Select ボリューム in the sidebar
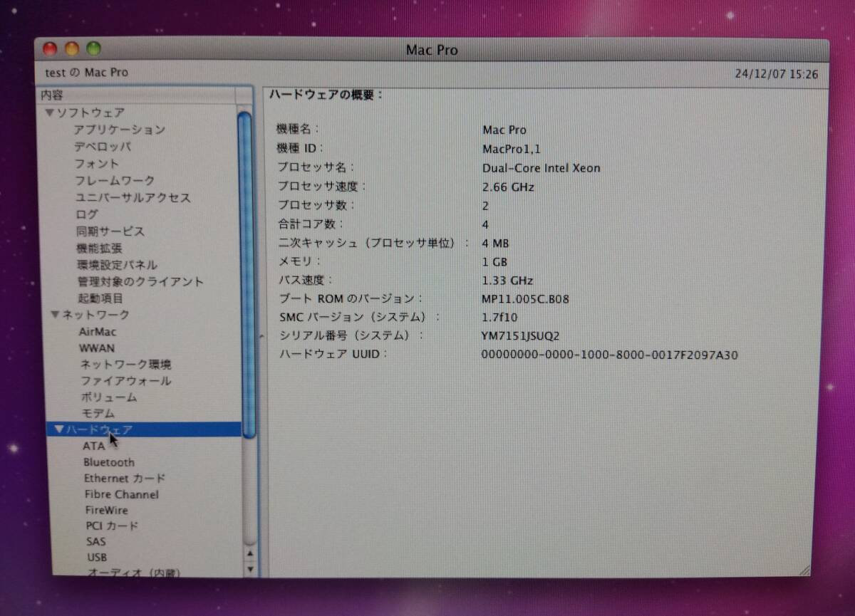Image resolution: width=855 pixels, height=616 pixels. click(x=109, y=397)
